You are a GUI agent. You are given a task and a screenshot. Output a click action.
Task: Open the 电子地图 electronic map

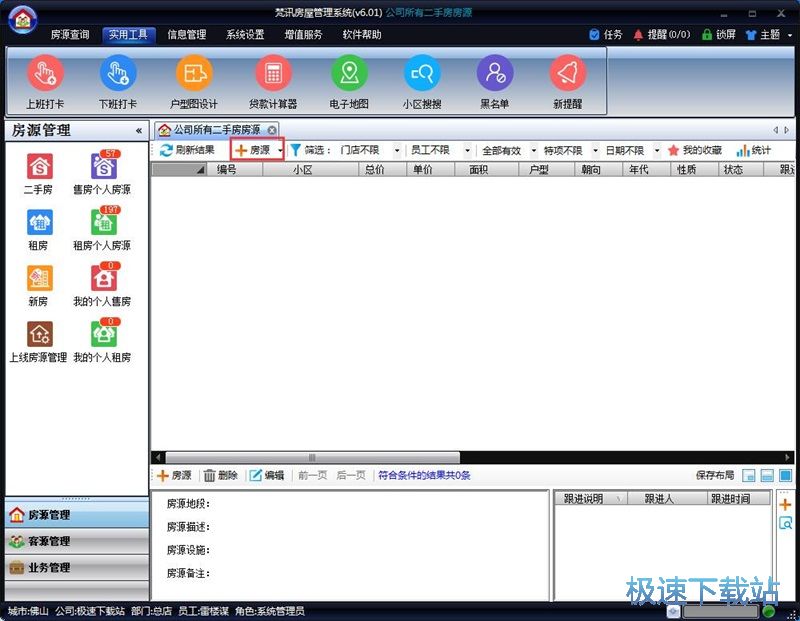(x=345, y=80)
